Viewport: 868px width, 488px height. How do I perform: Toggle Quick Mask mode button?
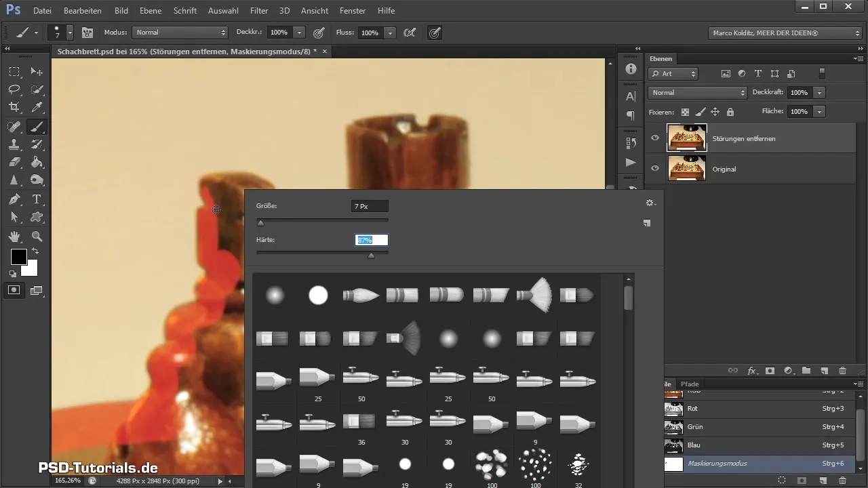coord(14,290)
